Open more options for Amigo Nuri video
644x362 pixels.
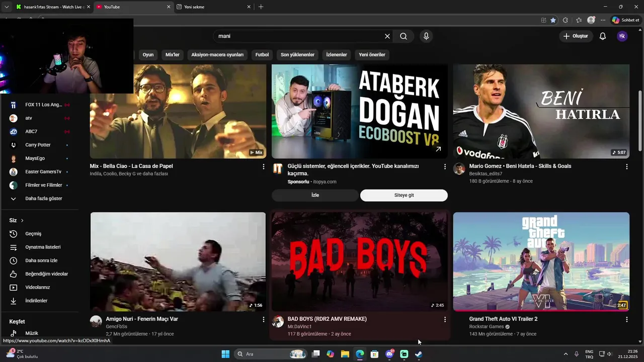tap(263, 319)
